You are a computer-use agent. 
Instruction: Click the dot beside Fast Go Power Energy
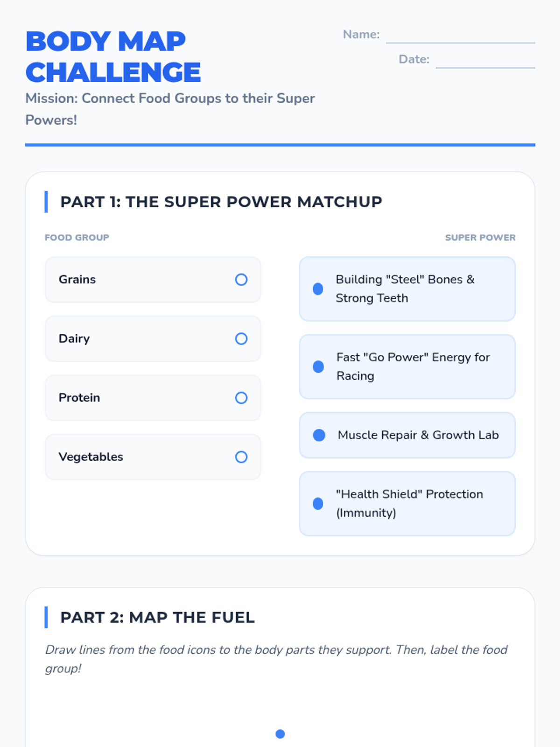tap(318, 367)
